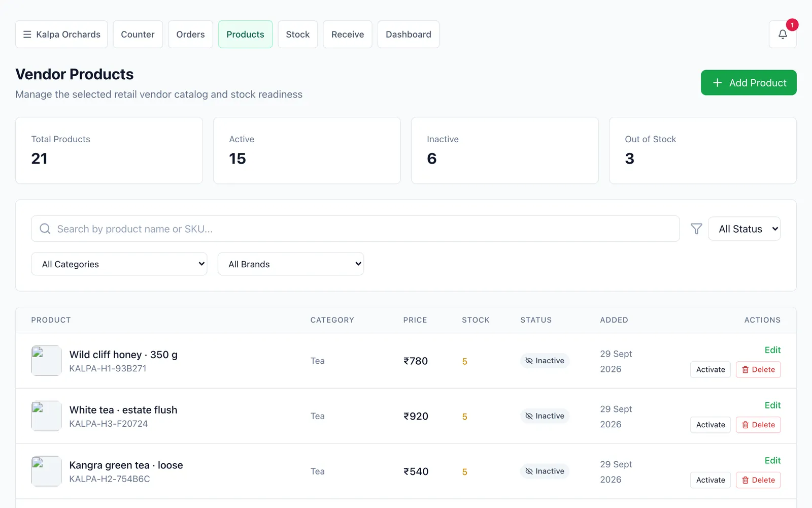Click White tea estate flush thumbnail
This screenshot has width=812, height=508.
click(x=46, y=416)
